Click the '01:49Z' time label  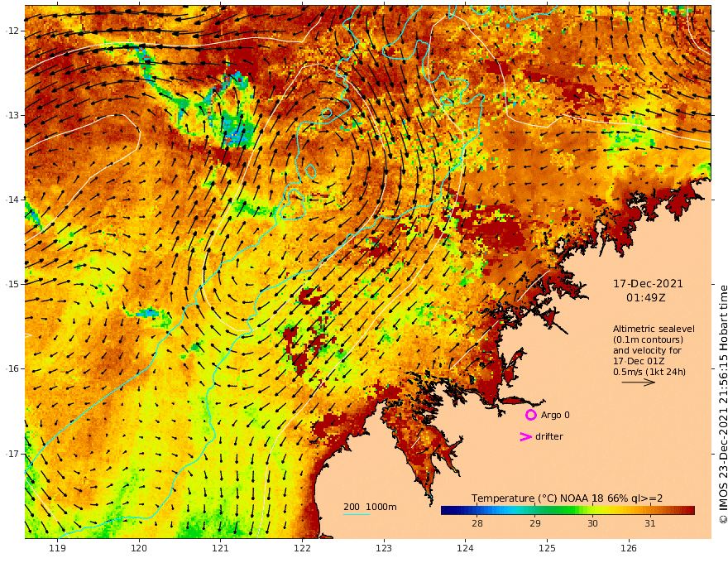[x=645, y=298]
